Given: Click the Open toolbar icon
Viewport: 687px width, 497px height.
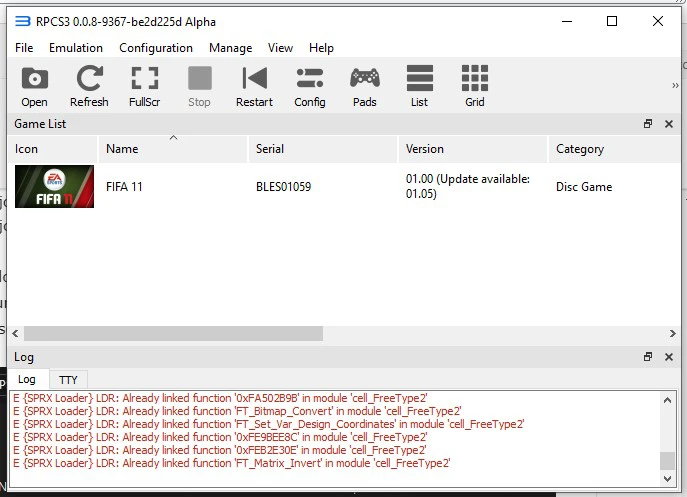Looking at the screenshot, I should [35, 86].
